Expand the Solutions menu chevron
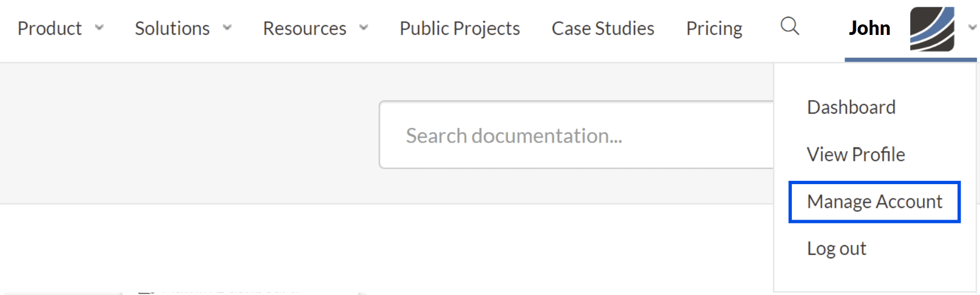980x295 pixels. (227, 27)
